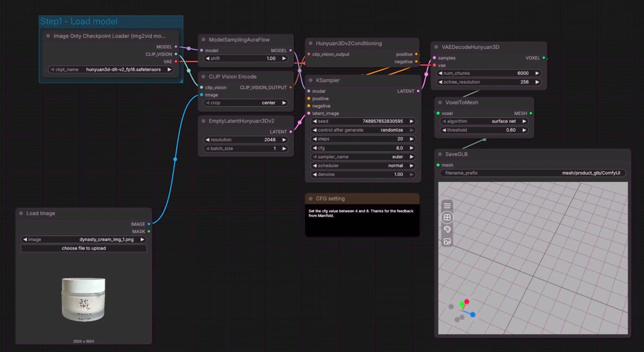644x352 pixels.
Task: Collapse Image Only Checkpoint Loader title dot
Action: [48, 36]
